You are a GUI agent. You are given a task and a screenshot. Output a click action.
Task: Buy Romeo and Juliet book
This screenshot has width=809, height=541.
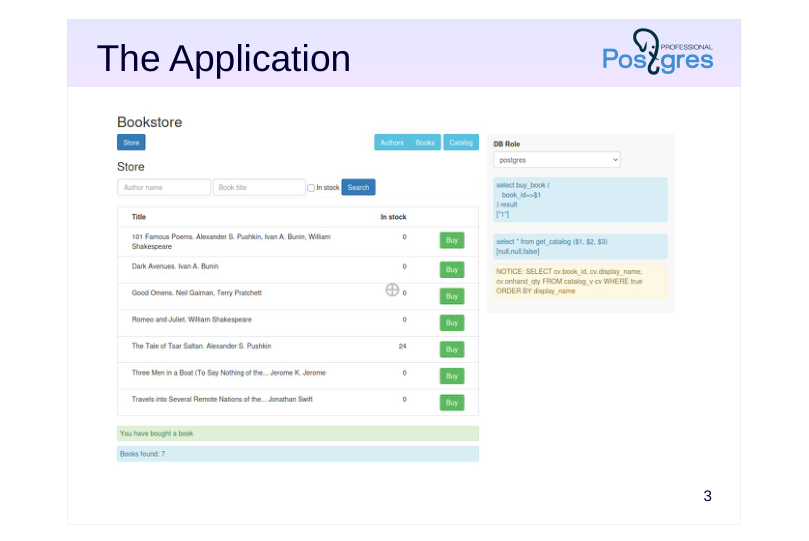[452, 323]
